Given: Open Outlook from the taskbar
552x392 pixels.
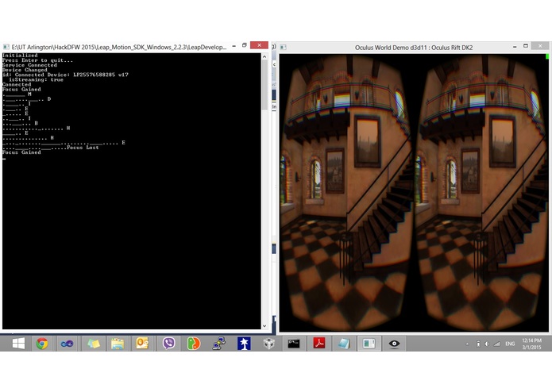Looking at the screenshot, I should [142, 343].
